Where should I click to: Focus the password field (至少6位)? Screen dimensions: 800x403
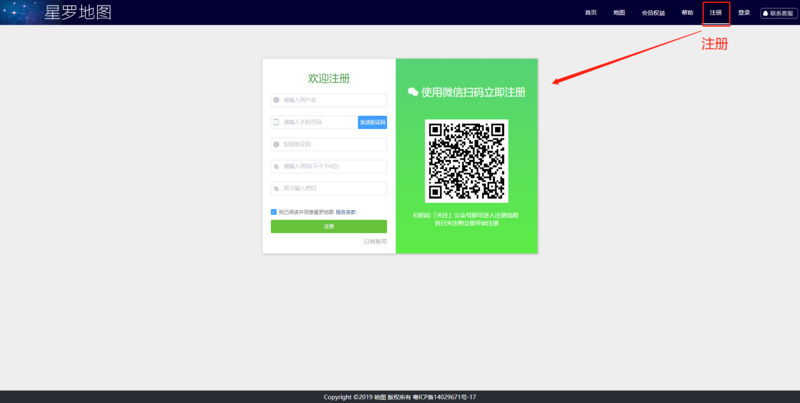coord(329,166)
